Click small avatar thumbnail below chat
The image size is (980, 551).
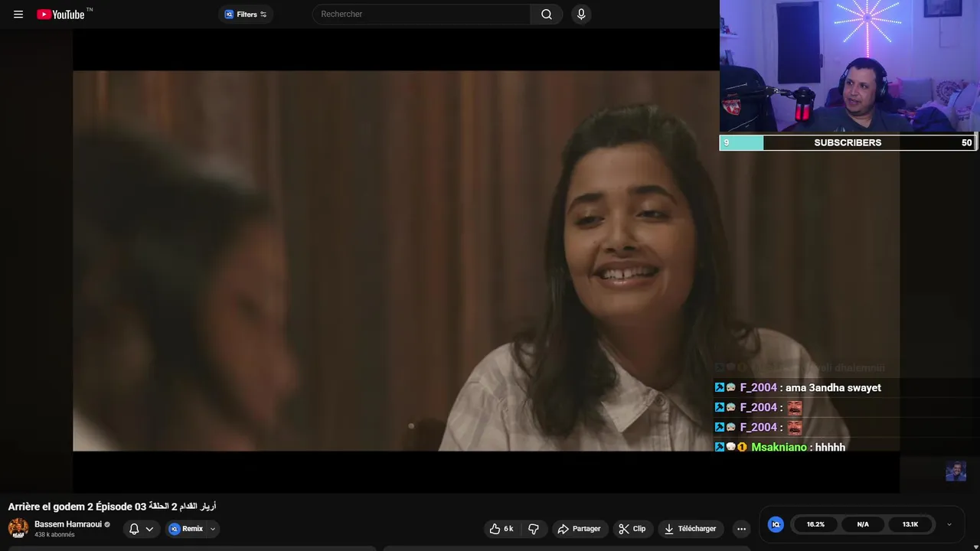point(955,471)
